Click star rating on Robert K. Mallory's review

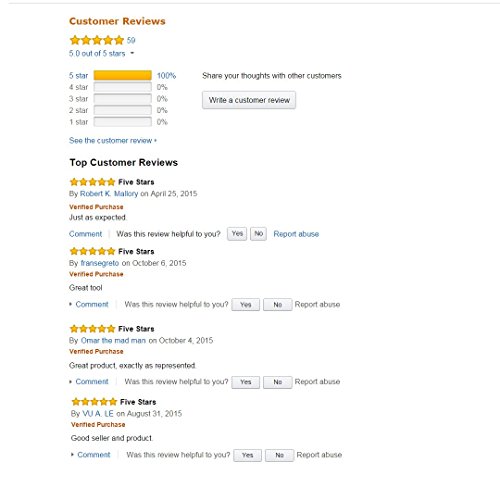pos(92,182)
